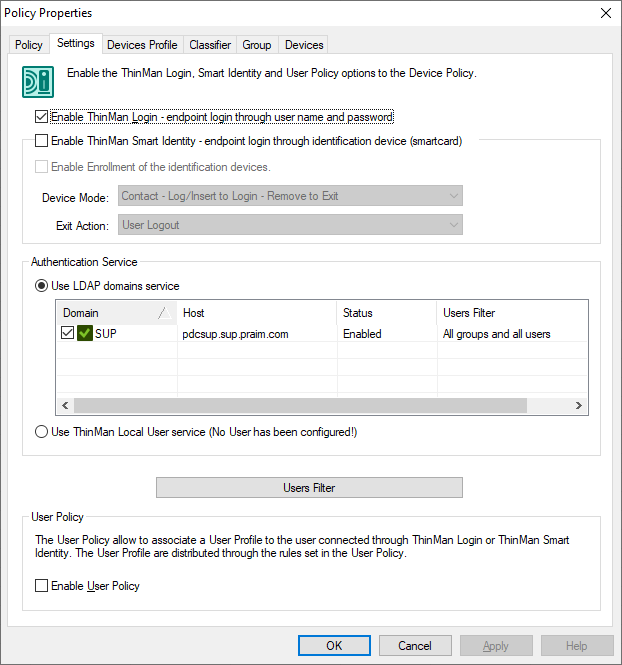622x665 pixels.
Task: Switch to the Policy tab
Action: pyautogui.click(x=29, y=45)
